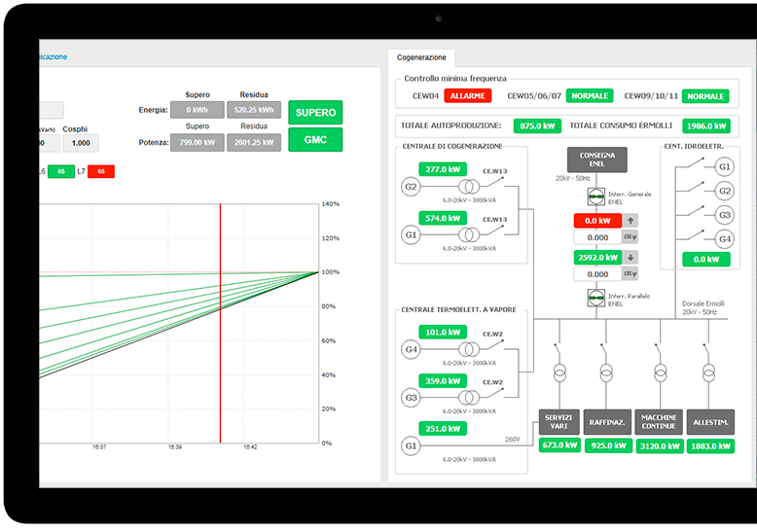Click the red ALLARME status for CEW04
Image resolution: width=757 pixels, height=532 pixels.
(x=468, y=96)
